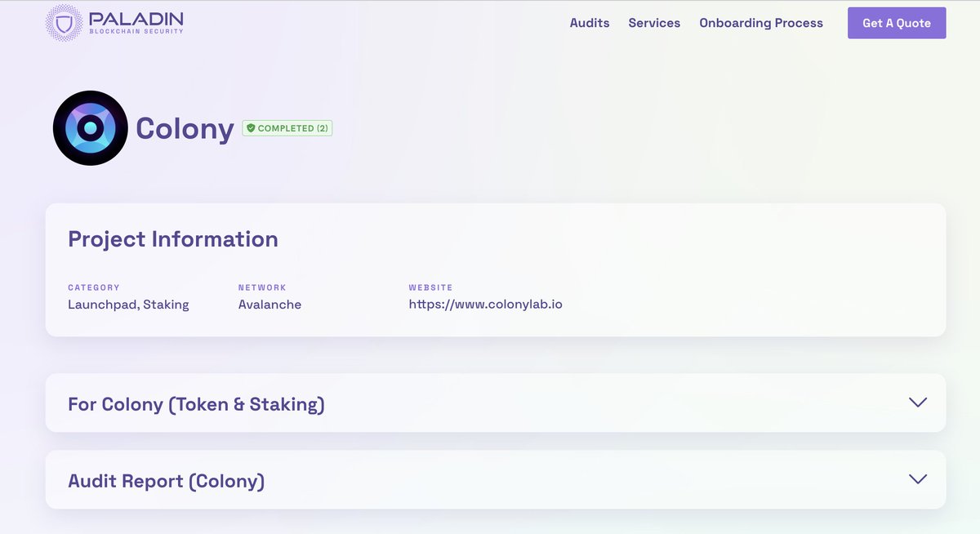Click the Paladin Blockchain Security logo
This screenshot has height=534, width=980.
click(x=115, y=22)
